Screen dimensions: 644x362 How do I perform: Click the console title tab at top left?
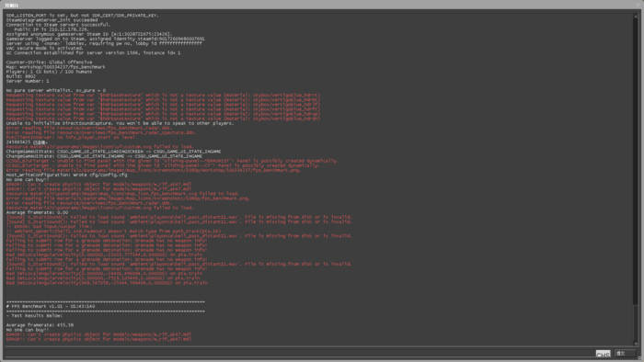tap(11, 6)
